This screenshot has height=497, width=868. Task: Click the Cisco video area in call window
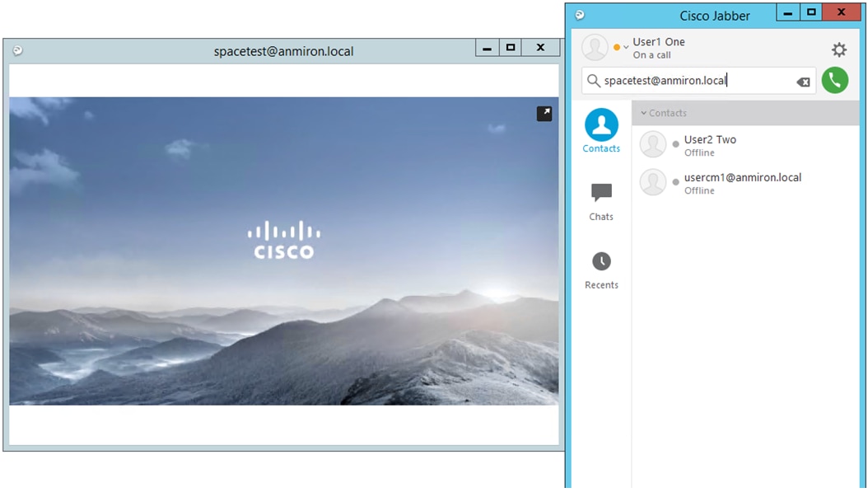tap(283, 251)
